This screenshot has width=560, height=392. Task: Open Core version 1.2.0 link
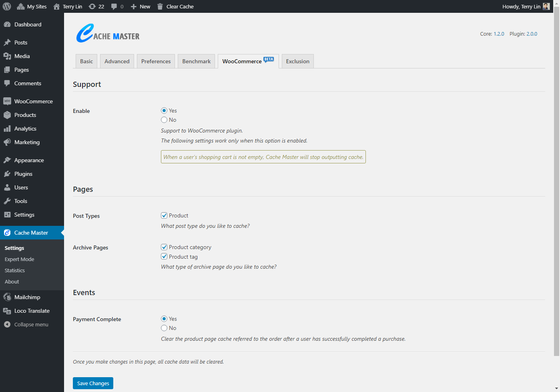pyautogui.click(x=499, y=34)
